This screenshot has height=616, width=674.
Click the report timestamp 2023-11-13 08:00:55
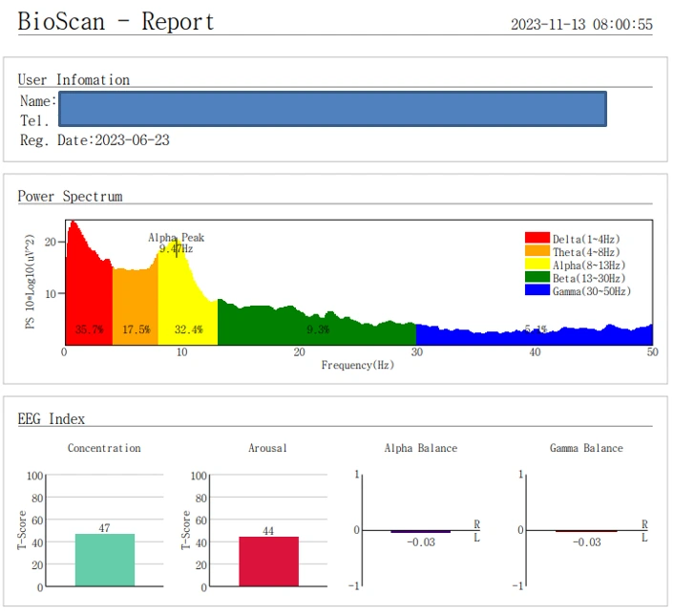point(581,24)
